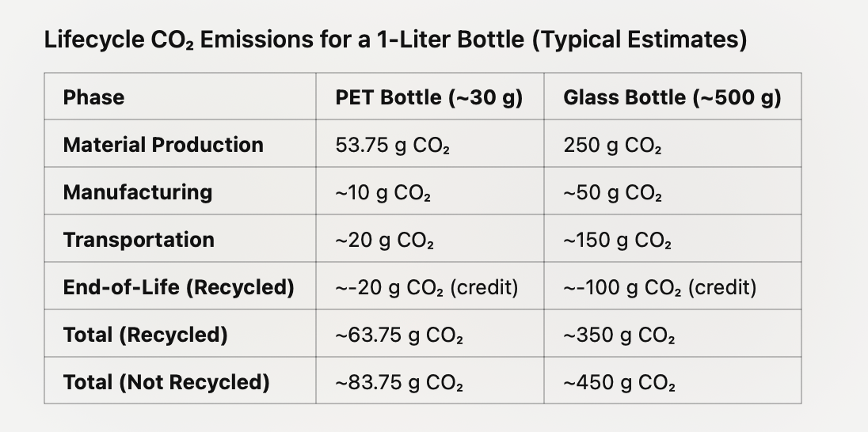Click the ~-100 g CO₂ (credit) cell
Image resolution: width=868 pixels, height=432 pixels.
tap(659, 287)
